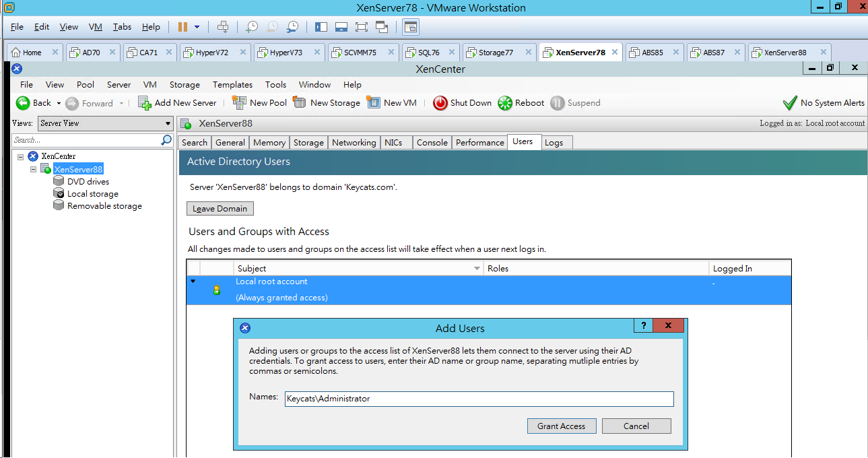Collapse the XenCenter root tree node
This screenshot has height=458, width=868.
[x=20, y=156]
